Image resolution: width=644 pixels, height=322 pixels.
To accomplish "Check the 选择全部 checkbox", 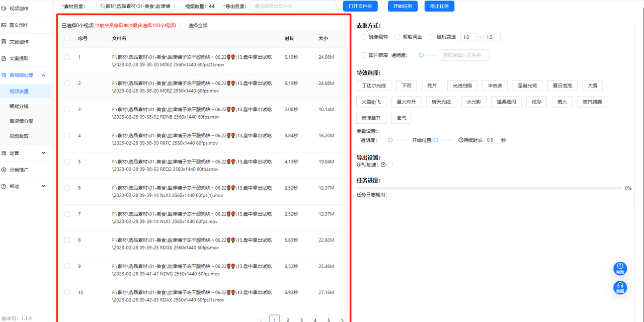I will click(183, 25).
